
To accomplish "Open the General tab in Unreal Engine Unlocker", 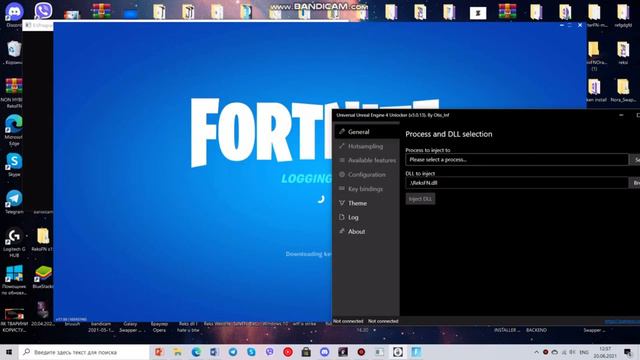I will [366, 132].
